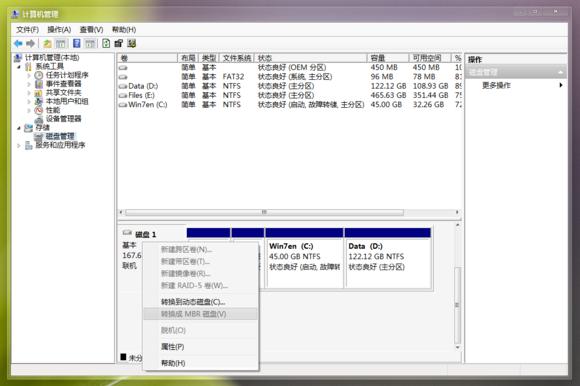Open 更多操作 in the actions pane
This screenshot has width=580, height=386.
(517, 85)
